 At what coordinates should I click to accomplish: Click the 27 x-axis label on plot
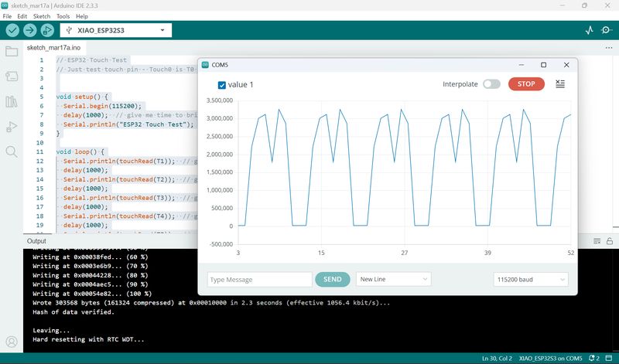(405, 253)
